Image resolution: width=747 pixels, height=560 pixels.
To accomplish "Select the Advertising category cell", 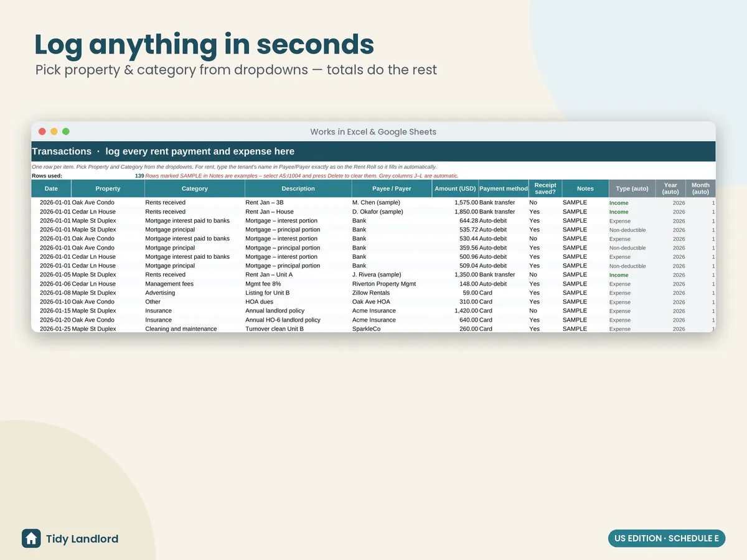I will 195,292.
